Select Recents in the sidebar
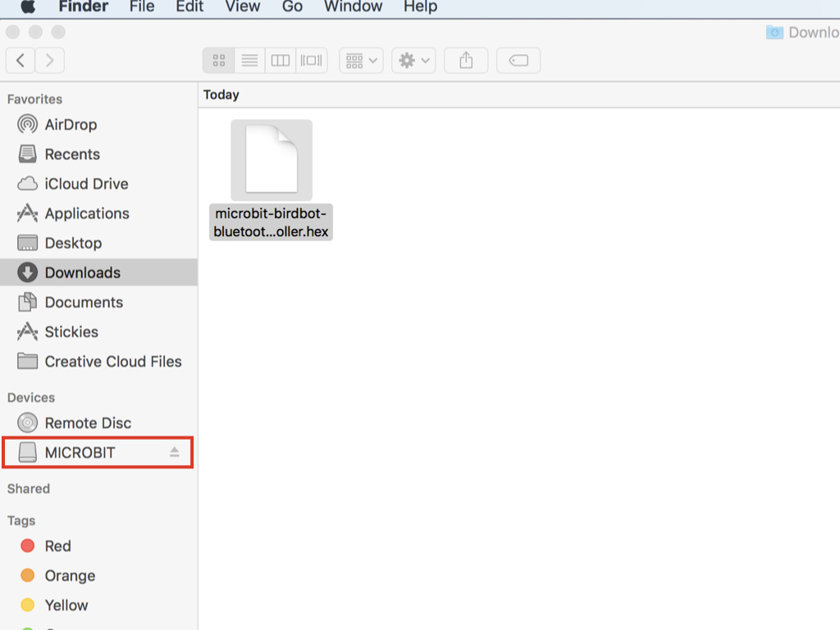Viewport: 840px width, 630px height. (99, 154)
